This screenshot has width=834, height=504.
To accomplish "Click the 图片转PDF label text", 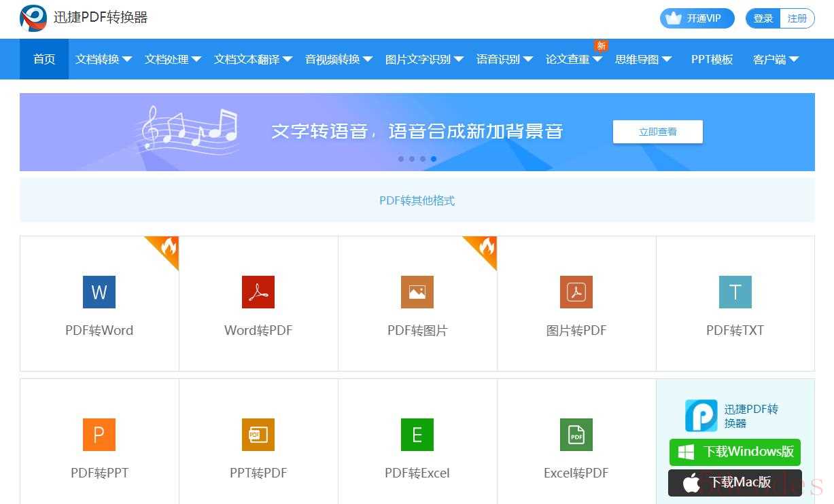I will pos(576,331).
